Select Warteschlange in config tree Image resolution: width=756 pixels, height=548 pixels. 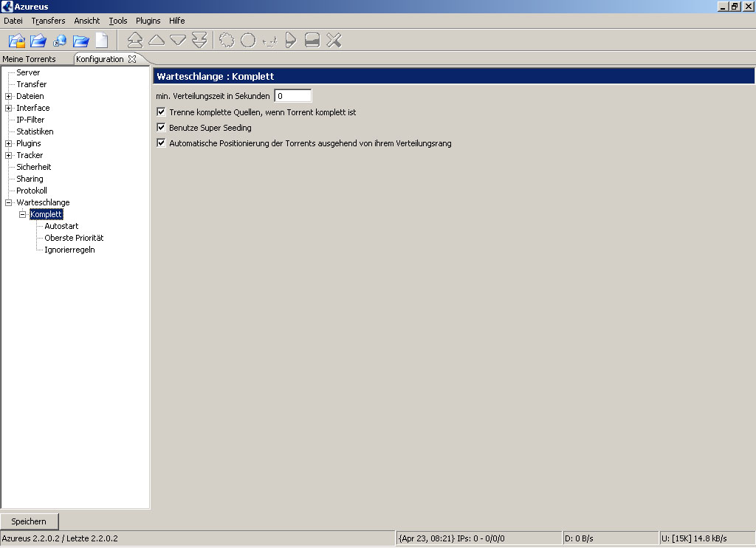click(x=43, y=202)
